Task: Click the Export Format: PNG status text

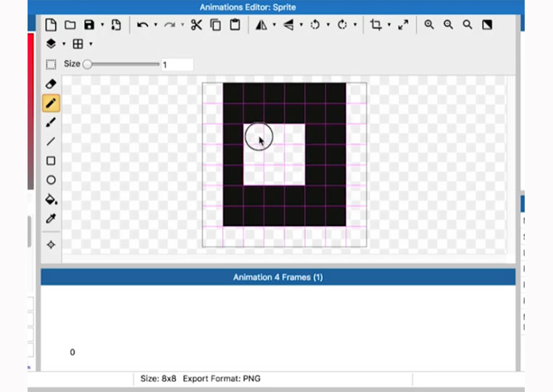Action: tap(222, 379)
